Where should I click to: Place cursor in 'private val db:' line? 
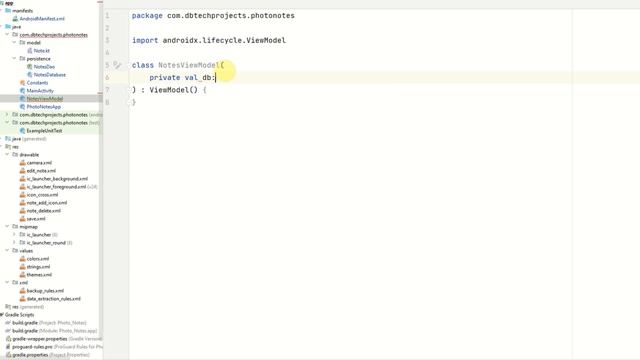182,78
